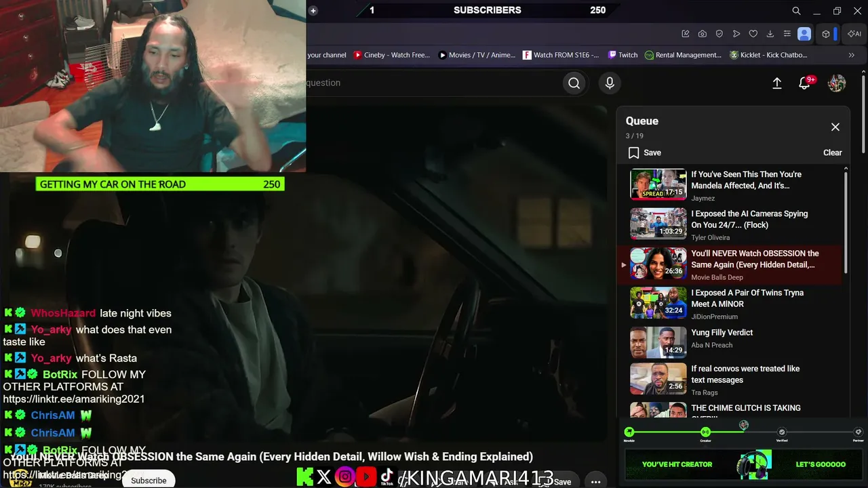Screen dimensions: 868x488
Task: Click the YouTube upload arrow icon
Action: point(777,83)
